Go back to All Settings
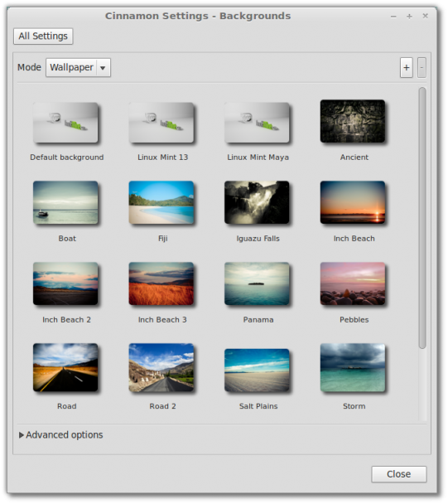This screenshot has height=504, width=448. [43, 36]
